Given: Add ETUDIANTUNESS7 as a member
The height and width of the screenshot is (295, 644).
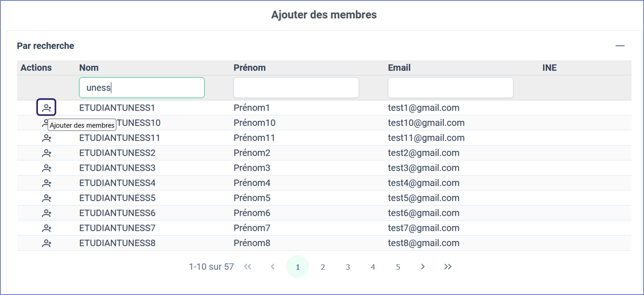Looking at the screenshot, I should point(47,228).
